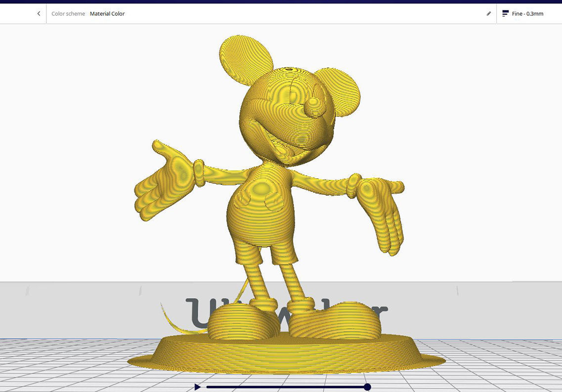Click the "Material Color" text
This screenshot has width=562, height=392.
point(107,14)
